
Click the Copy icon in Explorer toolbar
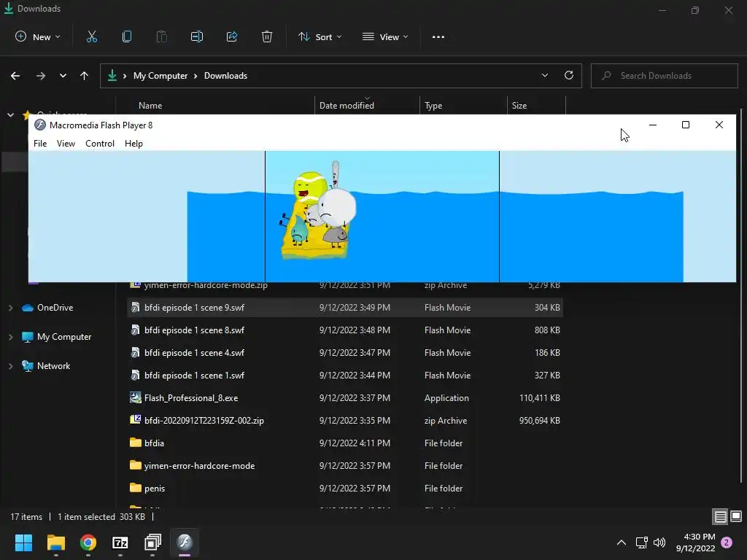(127, 36)
